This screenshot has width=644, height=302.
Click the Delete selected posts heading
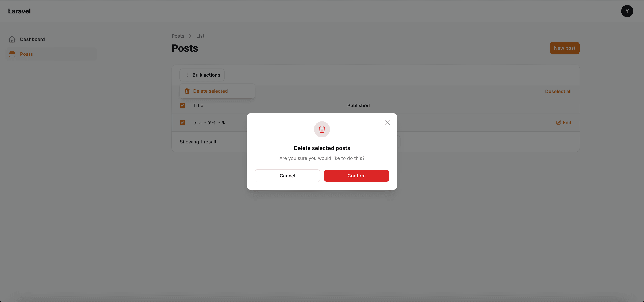(x=322, y=148)
